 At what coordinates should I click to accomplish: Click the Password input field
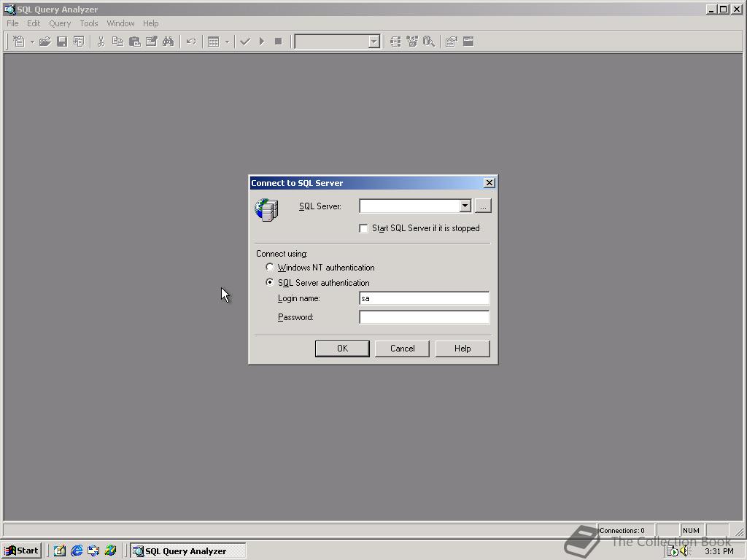coord(424,317)
